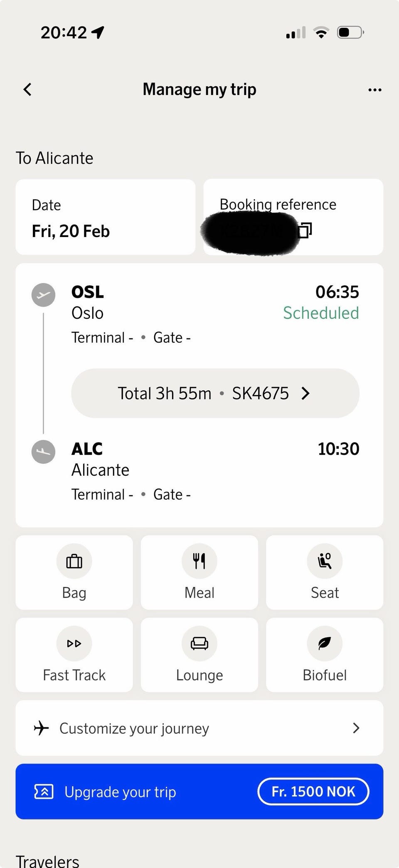Copy the booking reference with copy icon

click(x=305, y=230)
